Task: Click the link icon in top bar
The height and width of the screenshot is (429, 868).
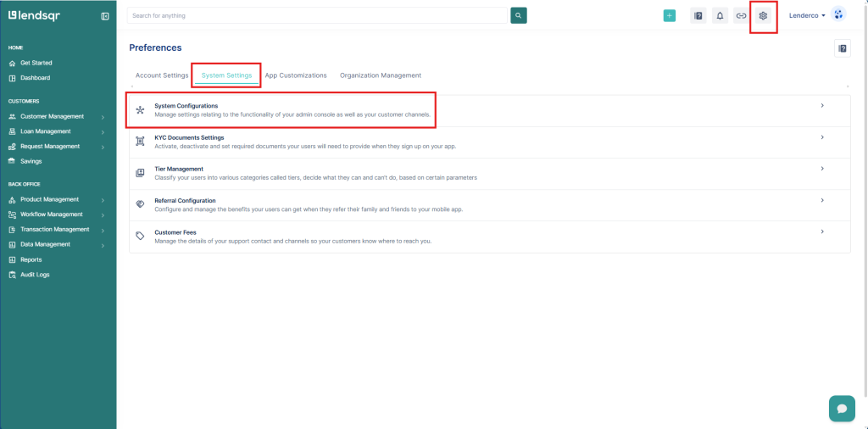Action: click(741, 15)
